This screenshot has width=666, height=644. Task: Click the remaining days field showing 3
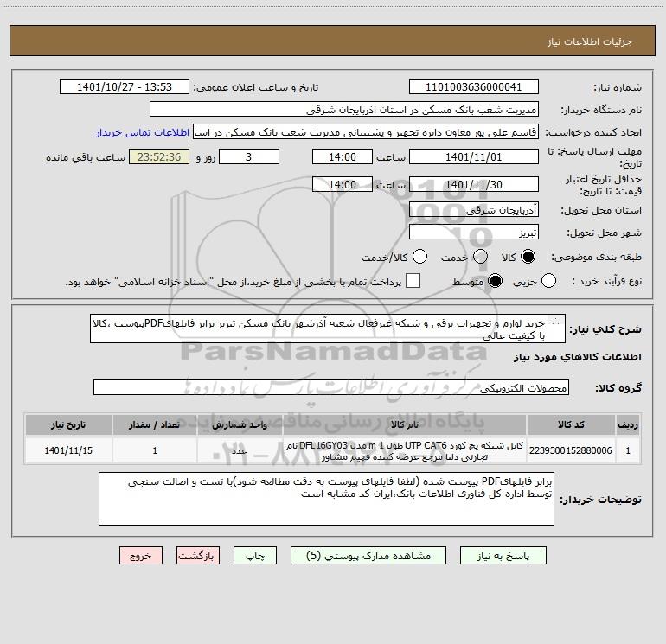click(249, 156)
